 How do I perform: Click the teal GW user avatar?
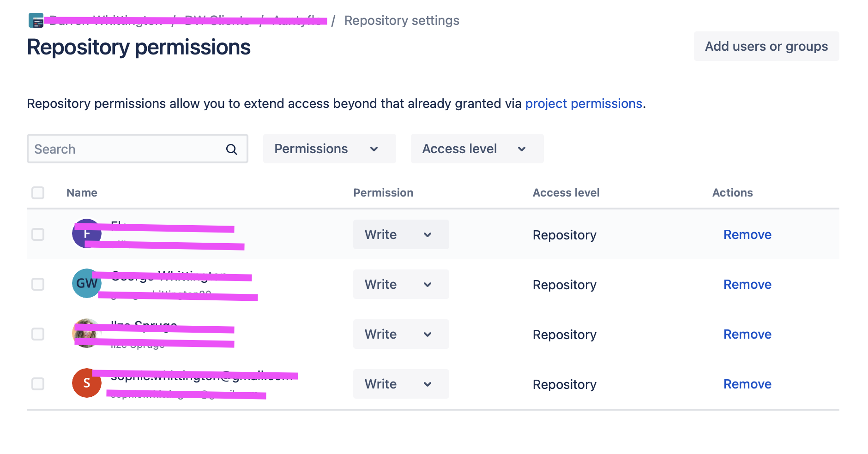(86, 283)
